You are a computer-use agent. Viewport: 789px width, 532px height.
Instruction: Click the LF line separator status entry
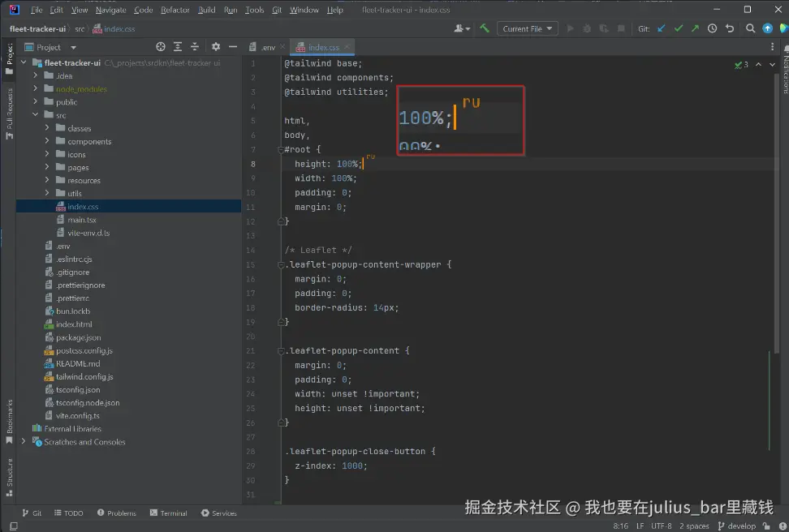pyautogui.click(x=640, y=526)
